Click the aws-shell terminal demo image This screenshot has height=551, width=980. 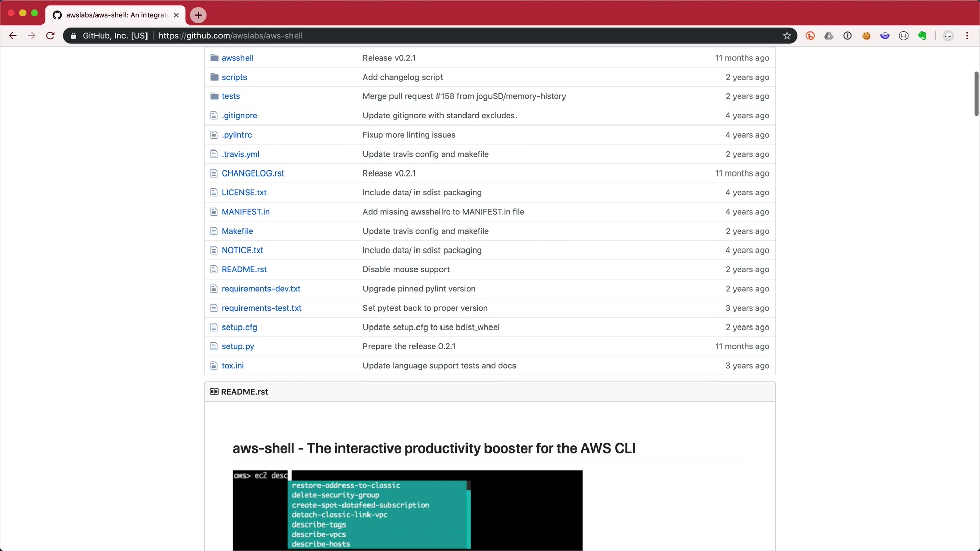click(407, 510)
